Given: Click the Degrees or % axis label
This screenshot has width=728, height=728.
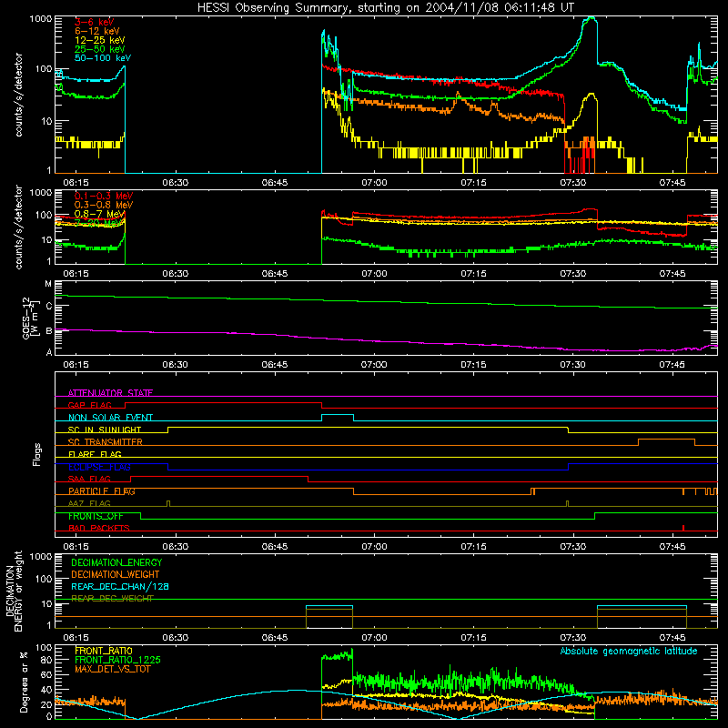Looking at the screenshot, I should [24, 682].
